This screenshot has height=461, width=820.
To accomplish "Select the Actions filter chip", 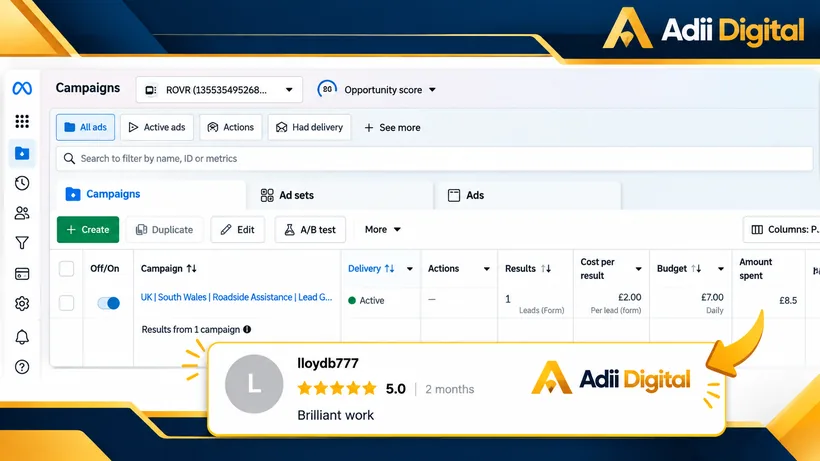I will 231,127.
